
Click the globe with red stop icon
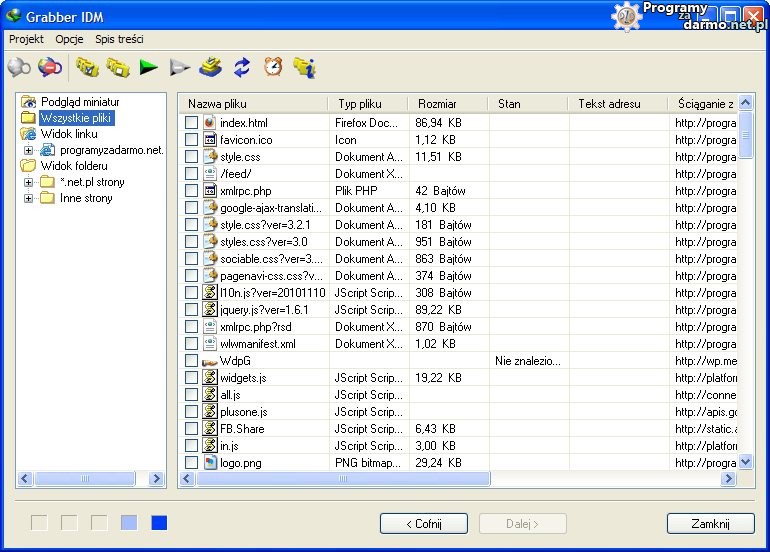coord(50,68)
